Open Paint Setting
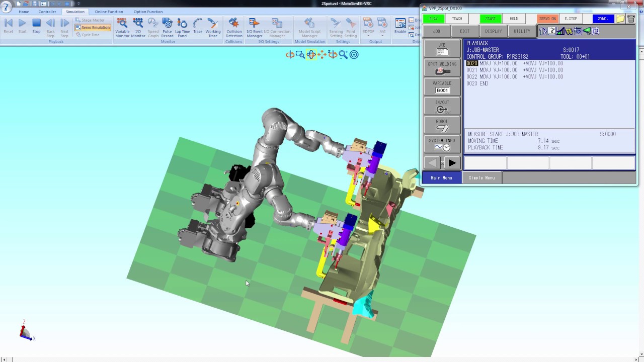644x362 pixels. [x=351, y=28]
